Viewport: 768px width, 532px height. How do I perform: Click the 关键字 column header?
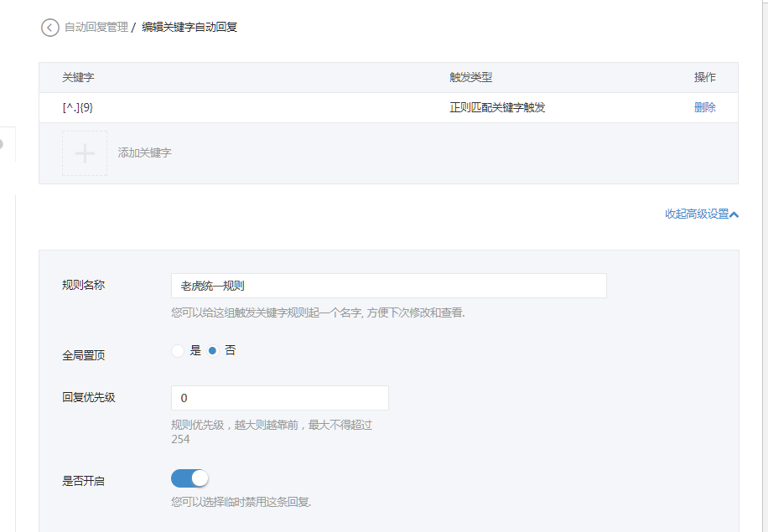click(78, 77)
